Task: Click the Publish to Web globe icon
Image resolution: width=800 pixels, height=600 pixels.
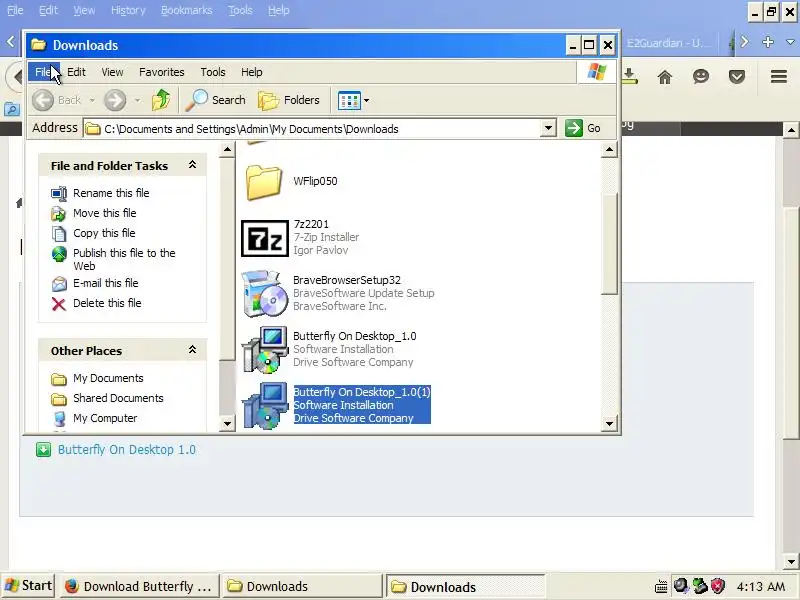Action: (x=59, y=254)
